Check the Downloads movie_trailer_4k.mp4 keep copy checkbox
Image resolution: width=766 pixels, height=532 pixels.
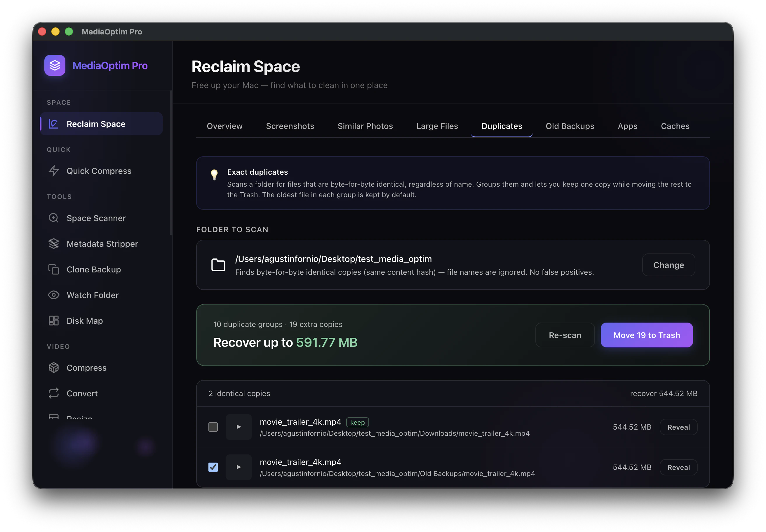[213, 427]
